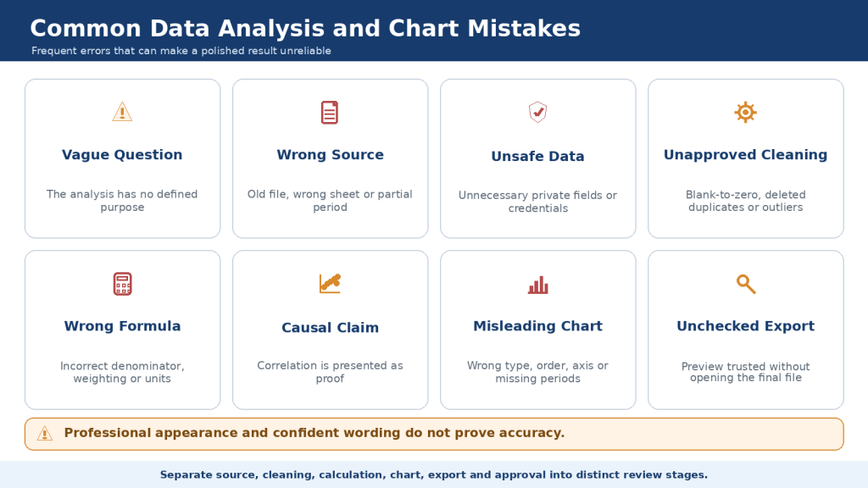Select the Vague Question heading
The height and width of the screenshot is (488, 868).
(x=122, y=155)
